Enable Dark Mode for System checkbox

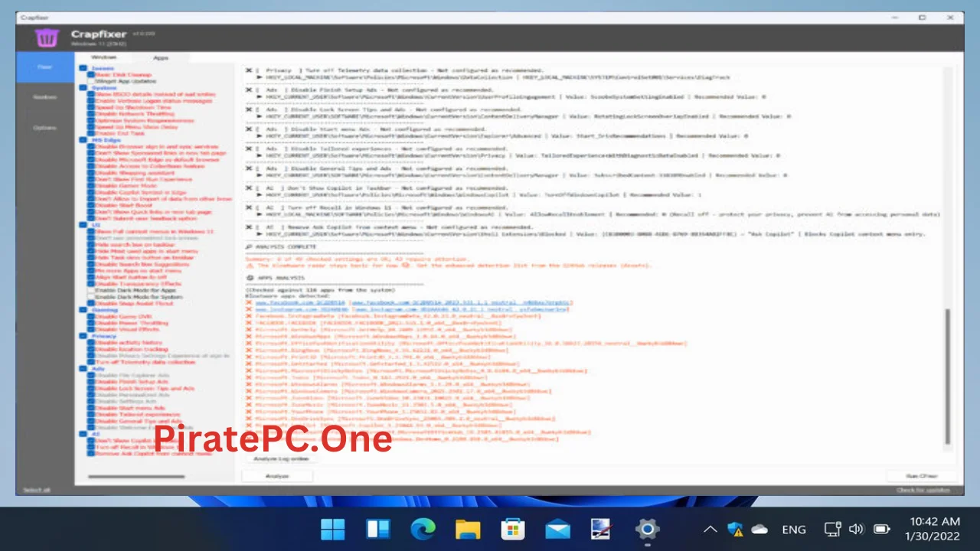tap(92, 297)
